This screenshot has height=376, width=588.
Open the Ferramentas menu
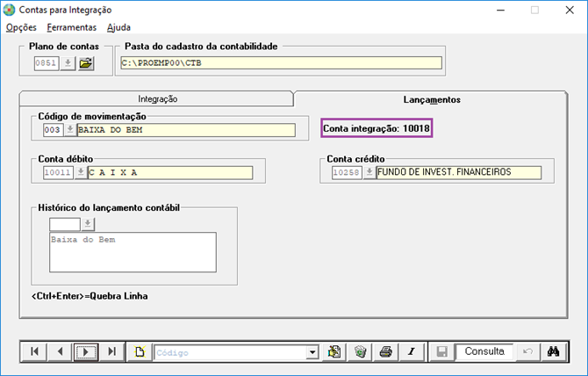pos(72,27)
